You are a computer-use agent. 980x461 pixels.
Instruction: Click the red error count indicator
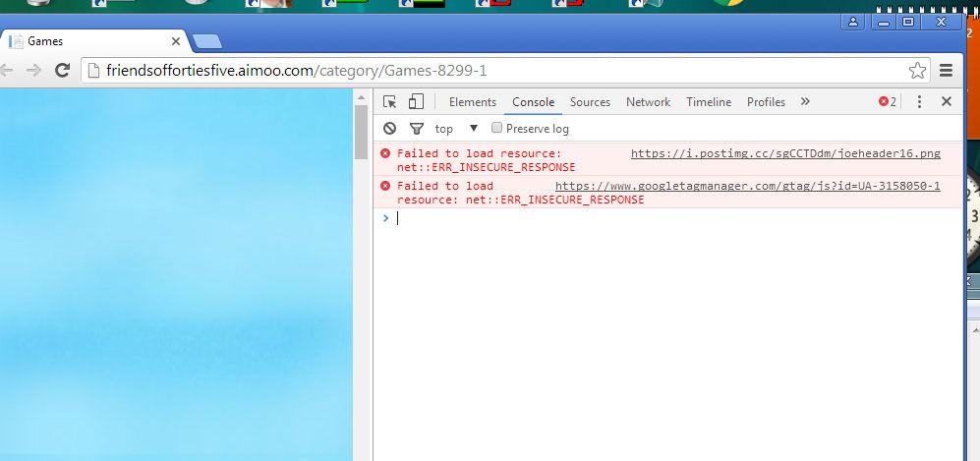(x=888, y=102)
